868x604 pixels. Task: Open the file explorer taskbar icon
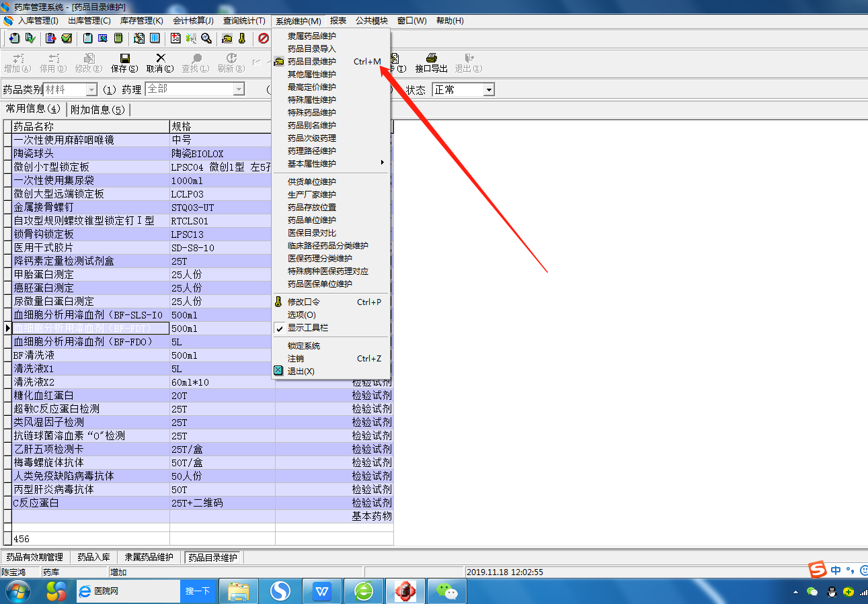pyautogui.click(x=239, y=591)
